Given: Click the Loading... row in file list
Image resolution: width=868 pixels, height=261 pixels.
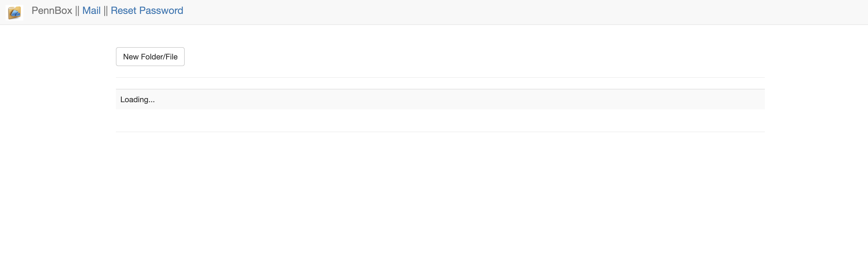Looking at the screenshot, I should click(x=440, y=99).
